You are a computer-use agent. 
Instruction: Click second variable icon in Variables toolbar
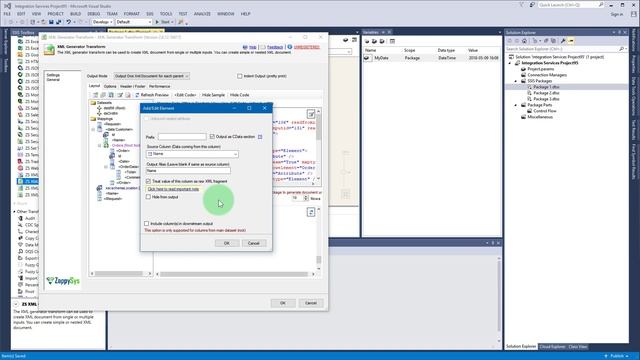(374, 41)
